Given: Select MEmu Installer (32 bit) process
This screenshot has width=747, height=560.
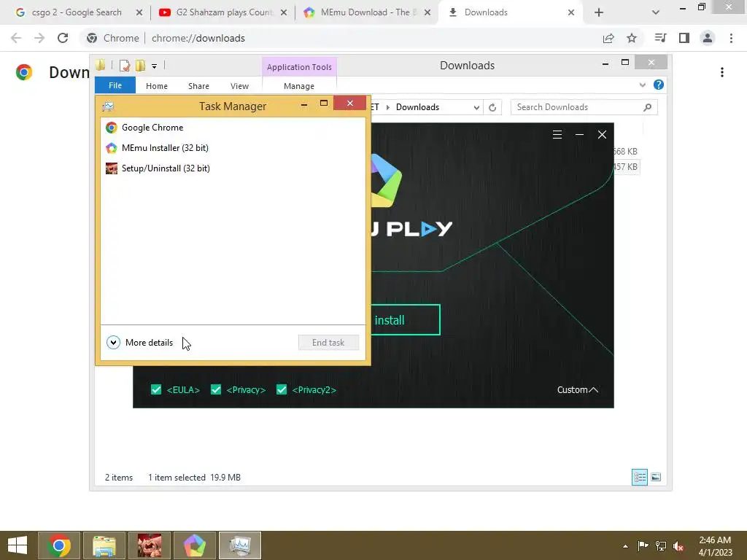Looking at the screenshot, I should (233, 147).
